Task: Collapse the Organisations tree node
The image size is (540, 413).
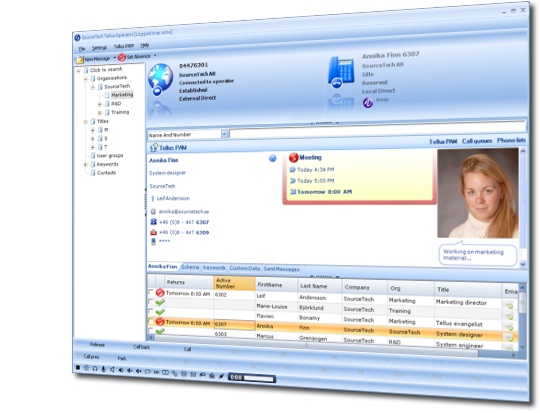Action: (x=86, y=79)
